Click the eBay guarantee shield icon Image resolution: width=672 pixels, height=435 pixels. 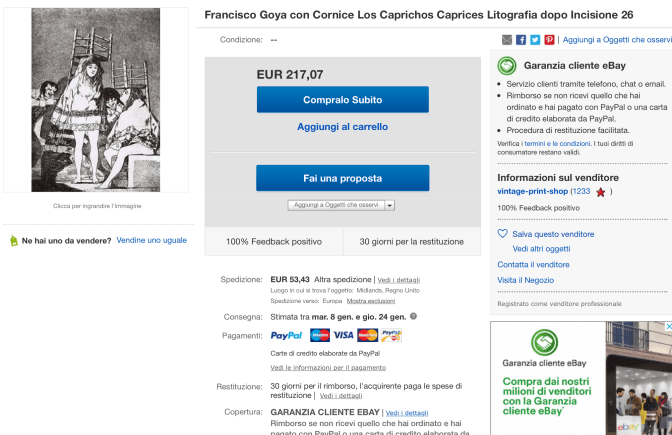click(506, 65)
